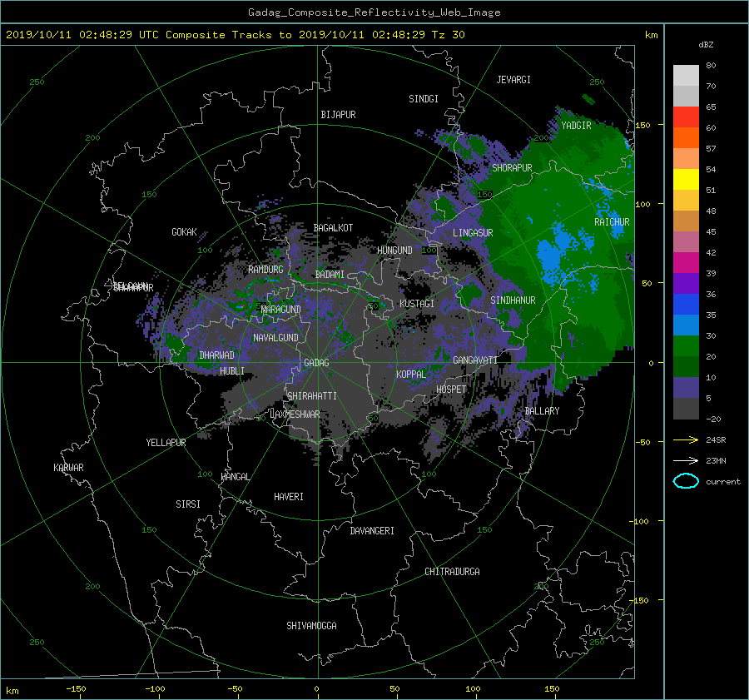Click the dBZ legend heading
This screenshot has width=749, height=700.
pyautogui.click(x=706, y=45)
